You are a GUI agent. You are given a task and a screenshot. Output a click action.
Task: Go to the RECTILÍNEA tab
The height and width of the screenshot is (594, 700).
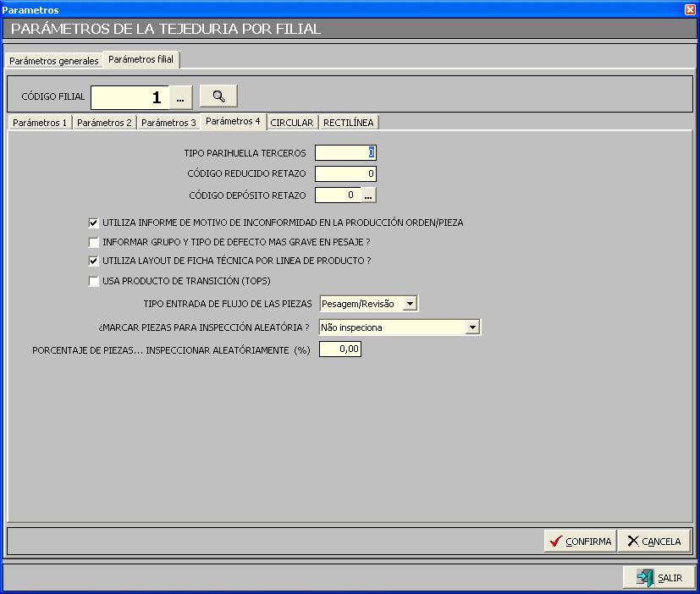pyautogui.click(x=349, y=123)
